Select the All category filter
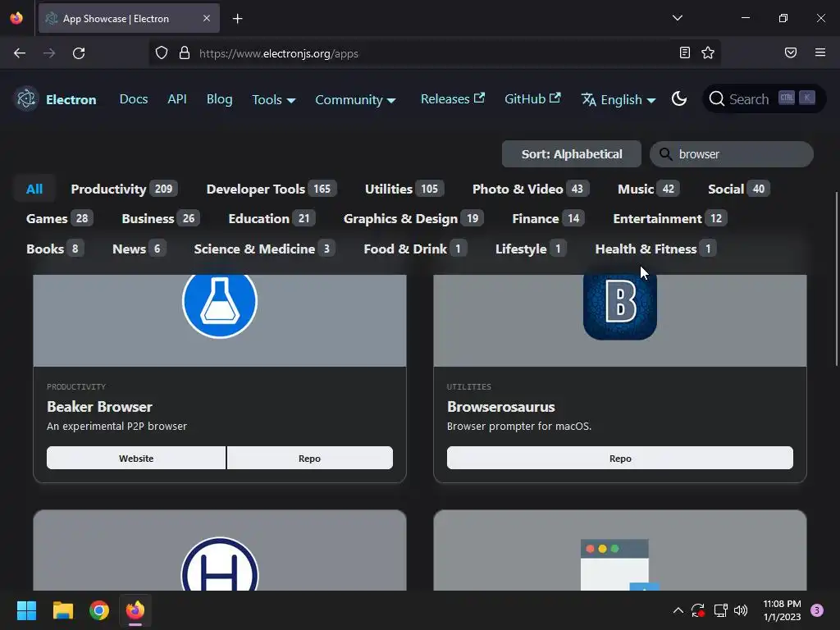 pos(34,189)
